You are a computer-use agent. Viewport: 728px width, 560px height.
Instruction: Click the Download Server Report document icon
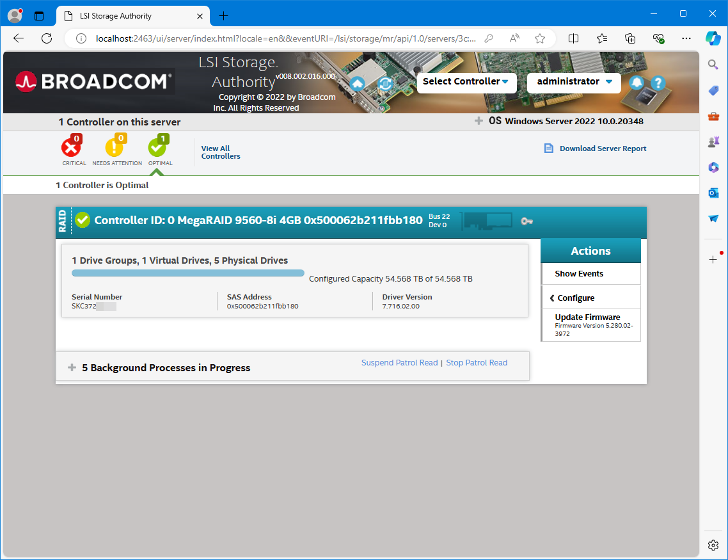point(549,148)
